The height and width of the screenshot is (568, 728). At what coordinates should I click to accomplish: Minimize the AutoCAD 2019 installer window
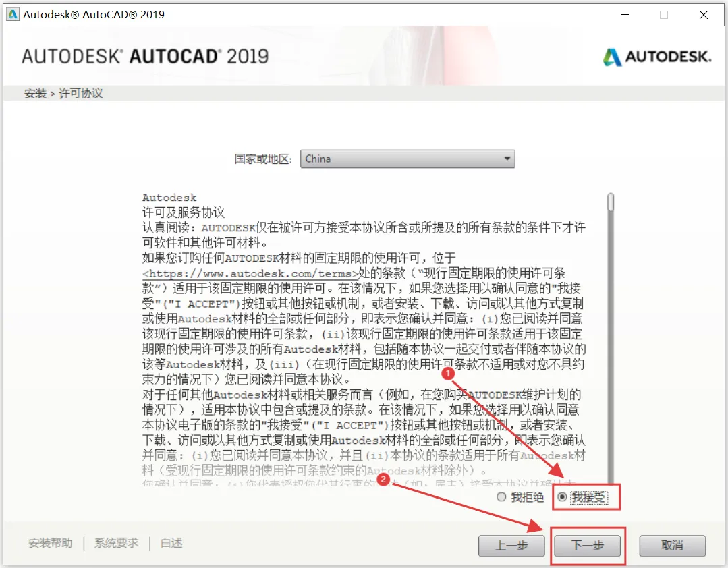click(x=625, y=14)
